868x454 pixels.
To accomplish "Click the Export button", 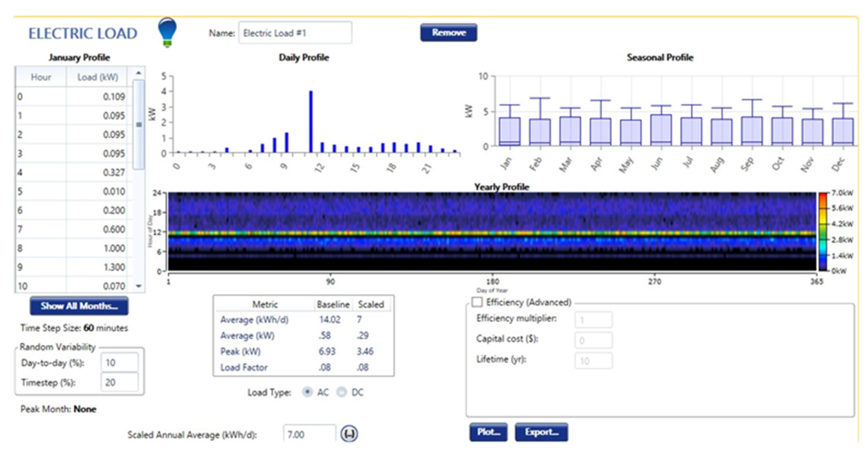I will (541, 432).
